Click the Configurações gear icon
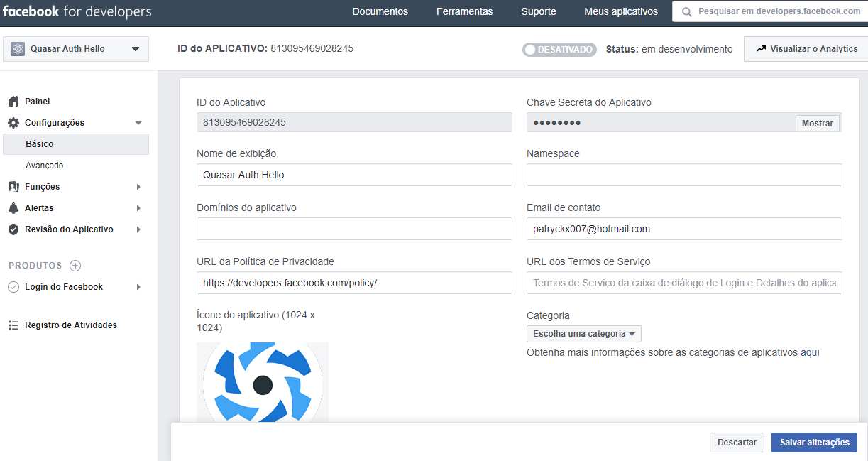Image resolution: width=868 pixels, height=461 pixels. (x=13, y=123)
